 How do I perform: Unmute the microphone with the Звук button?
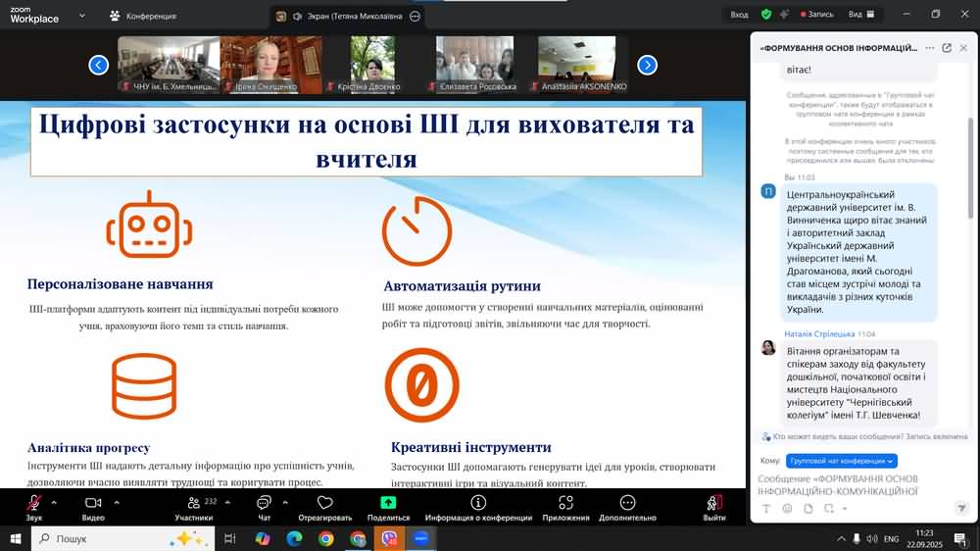(x=34, y=504)
